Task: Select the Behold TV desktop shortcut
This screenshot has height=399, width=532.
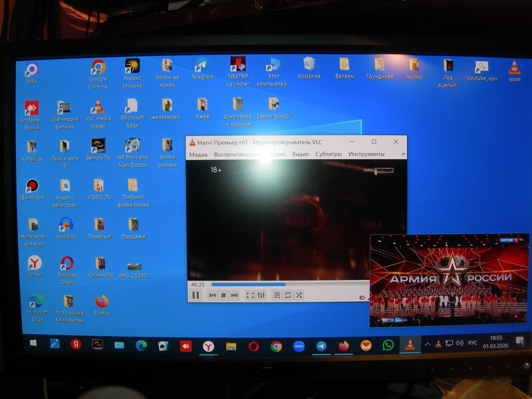Action: pos(98,149)
